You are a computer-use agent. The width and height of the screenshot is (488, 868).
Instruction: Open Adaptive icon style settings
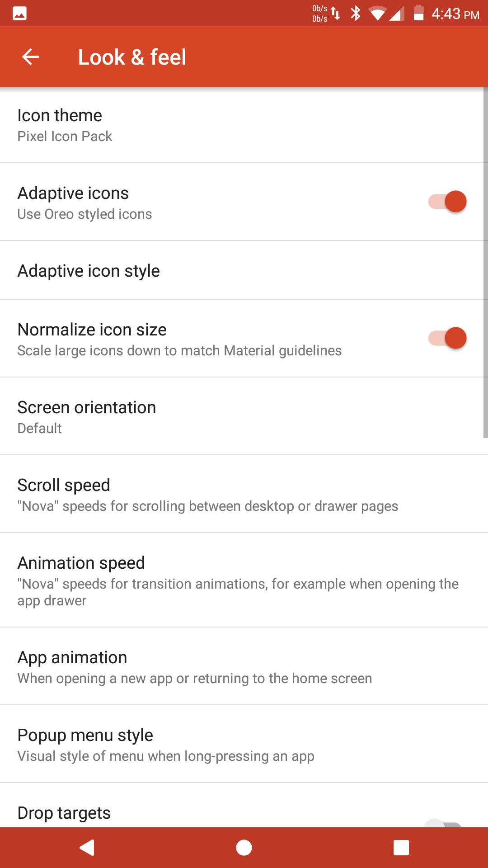pyautogui.click(x=244, y=270)
